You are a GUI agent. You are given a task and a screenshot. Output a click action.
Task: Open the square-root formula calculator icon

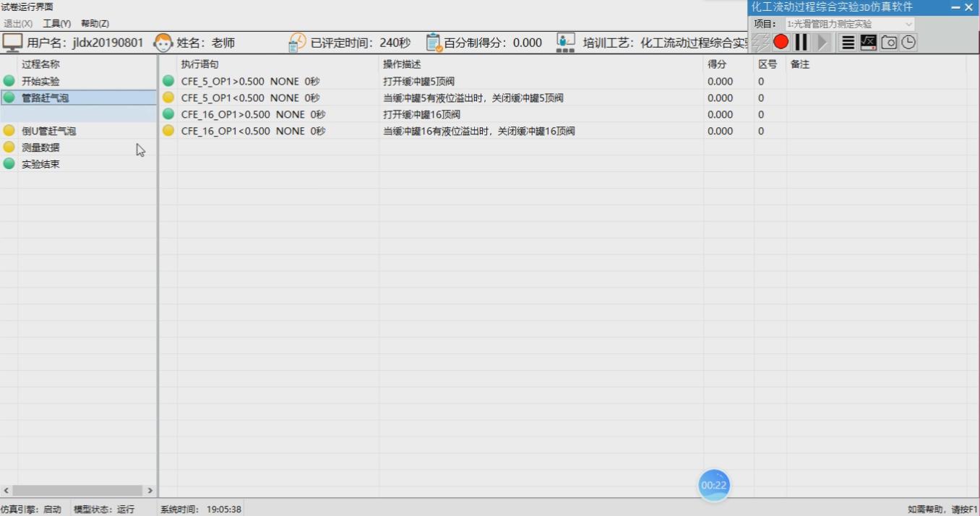868,43
